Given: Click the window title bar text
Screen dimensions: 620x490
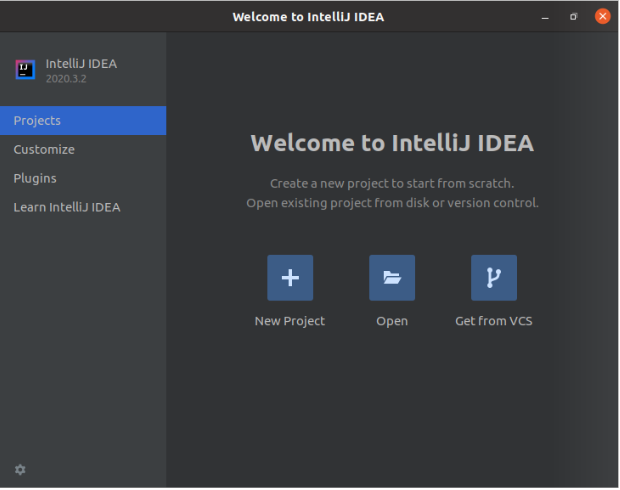Looking at the screenshot, I should point(308,17).
